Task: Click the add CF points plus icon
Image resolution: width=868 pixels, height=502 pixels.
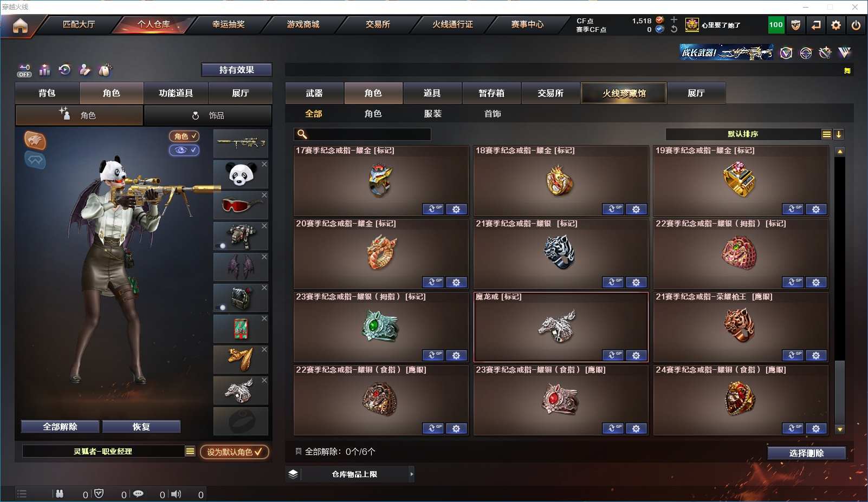Action: [x=674, y=20]
